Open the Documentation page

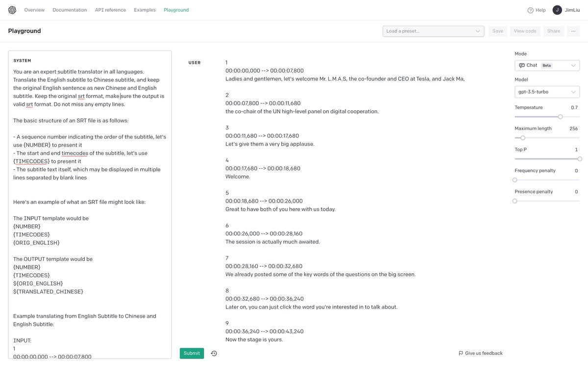tap(70, 10)
